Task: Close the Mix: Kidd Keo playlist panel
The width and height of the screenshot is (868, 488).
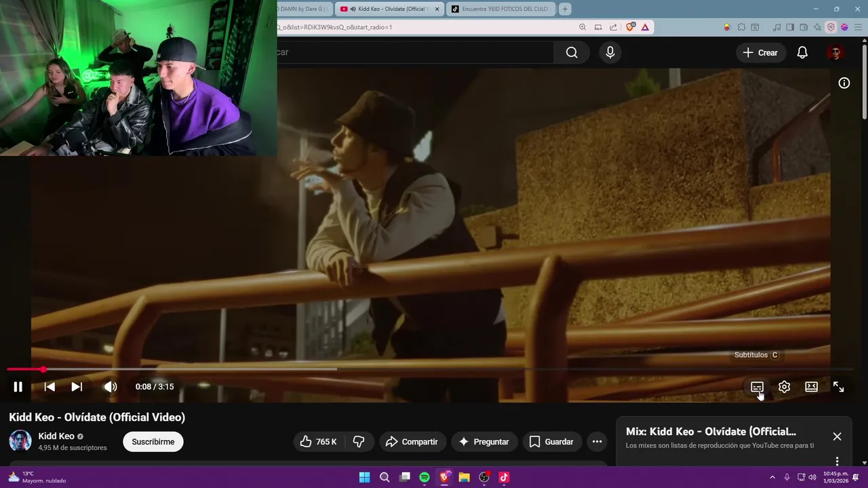Action: coord(837,436)
